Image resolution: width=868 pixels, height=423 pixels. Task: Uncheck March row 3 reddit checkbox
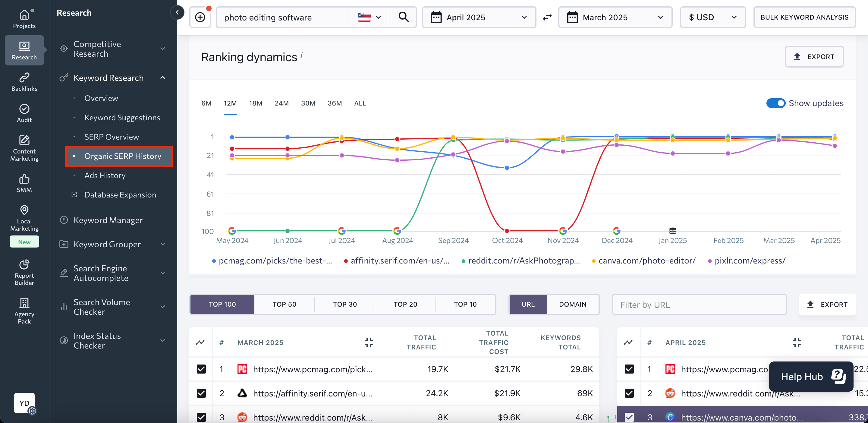pyautogui.click(x=201, y=417)
